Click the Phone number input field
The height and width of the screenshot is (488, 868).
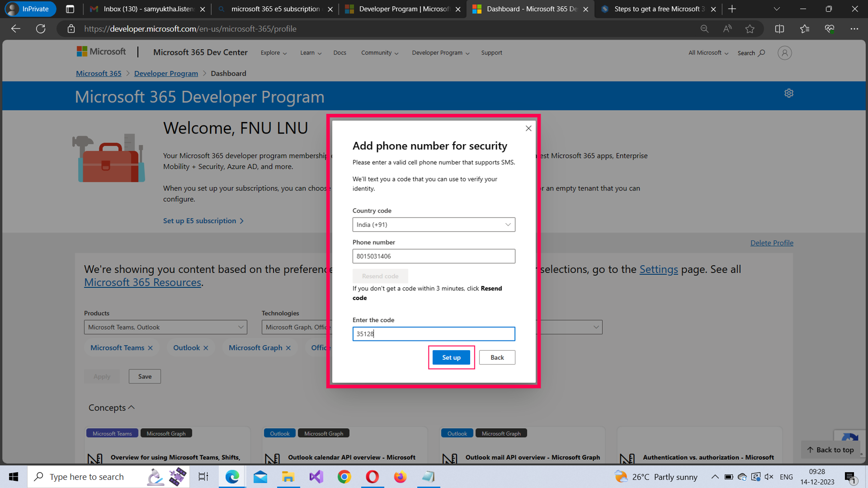pyautogui.click(x=434, y=256)
